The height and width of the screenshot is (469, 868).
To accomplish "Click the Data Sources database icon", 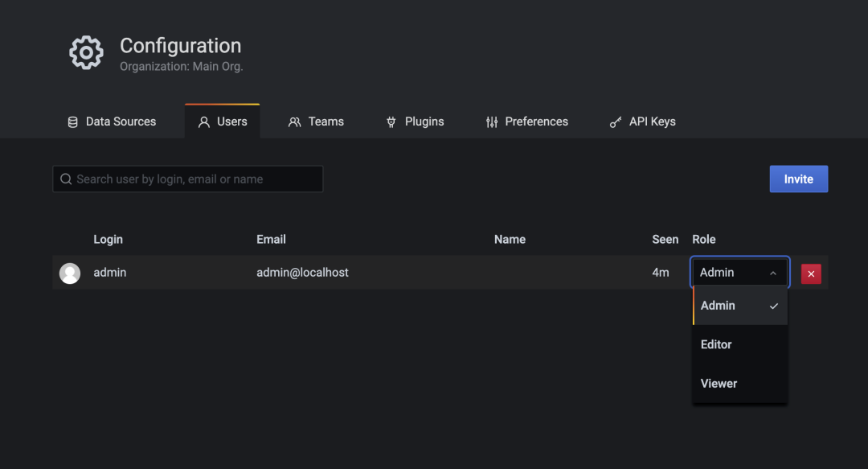I will (x=72, y=122).
